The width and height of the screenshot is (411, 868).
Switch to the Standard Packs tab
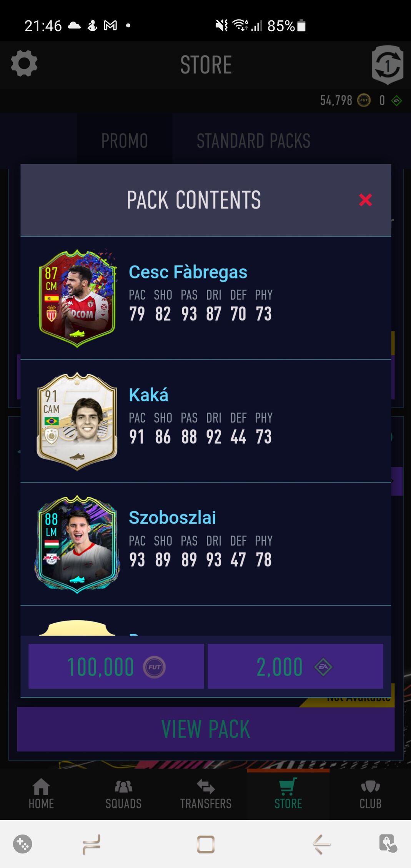tap(253, 141)
